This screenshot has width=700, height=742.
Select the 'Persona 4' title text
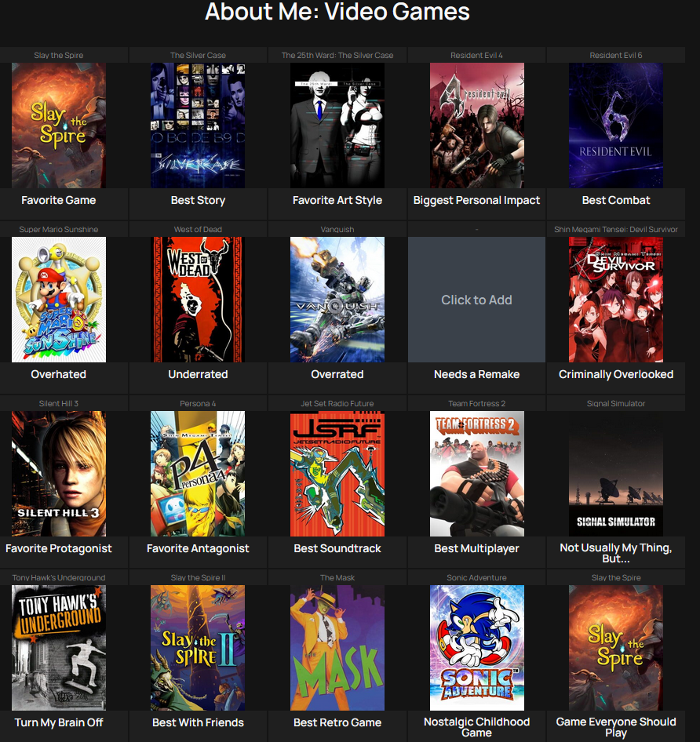point(198,404)
